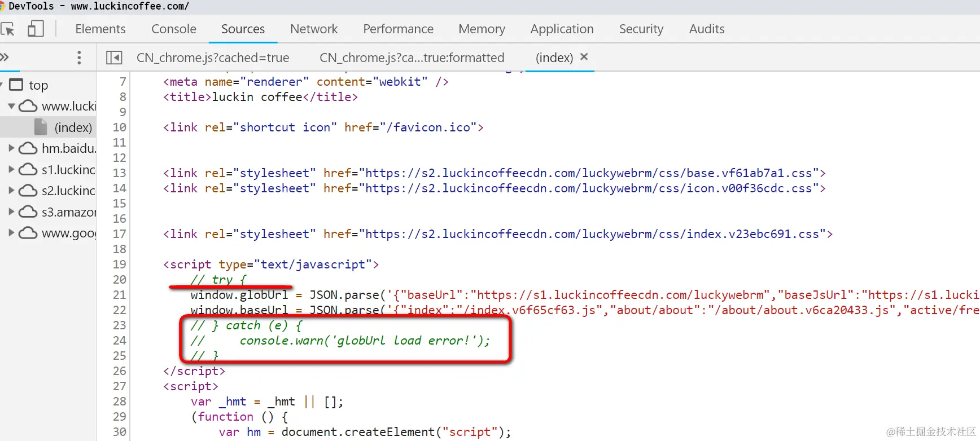Select the CN_chrome.js formatted file tab
Image resolution: width=980 pixels, height=441 pixels.
412,58
